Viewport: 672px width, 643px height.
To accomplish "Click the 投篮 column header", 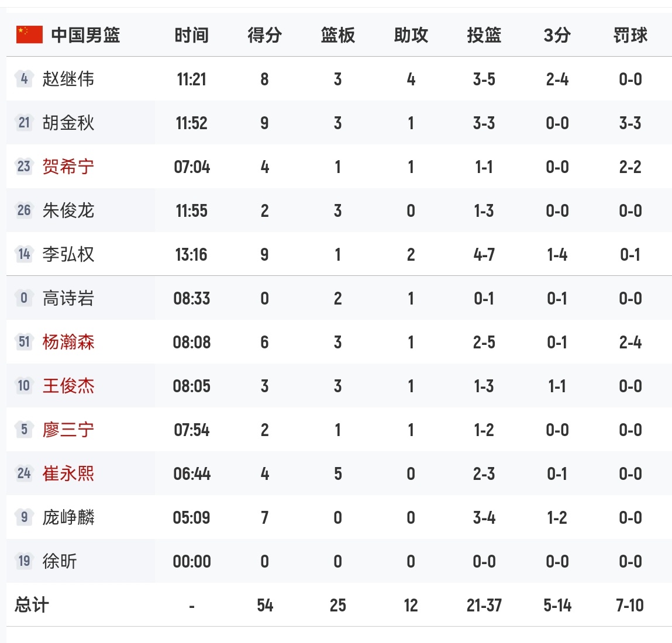I will click(x=484, y=35).
